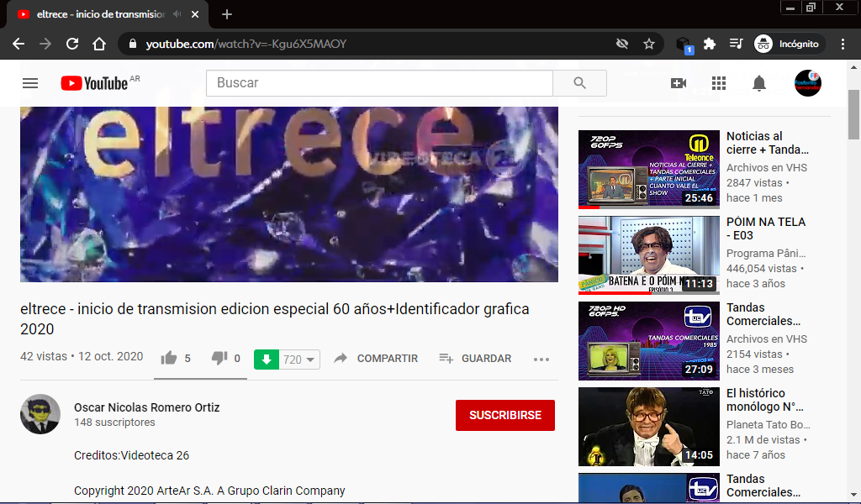Image resolution: width=861 pixels, height=504 pixels.
Task: Click the scrollbar up arrow
Action: tap(853, 67)
